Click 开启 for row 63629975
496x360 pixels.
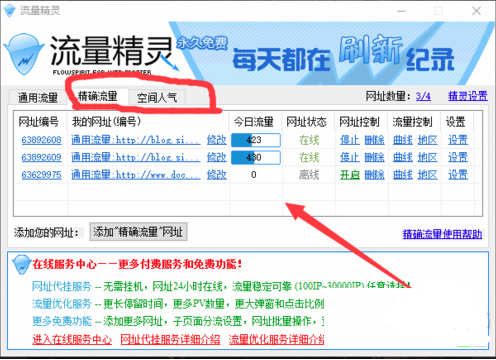coord(350,175)
